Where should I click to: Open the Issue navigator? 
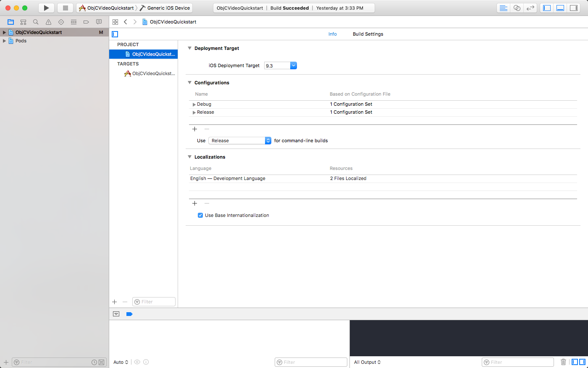click(x=48, y=22)
